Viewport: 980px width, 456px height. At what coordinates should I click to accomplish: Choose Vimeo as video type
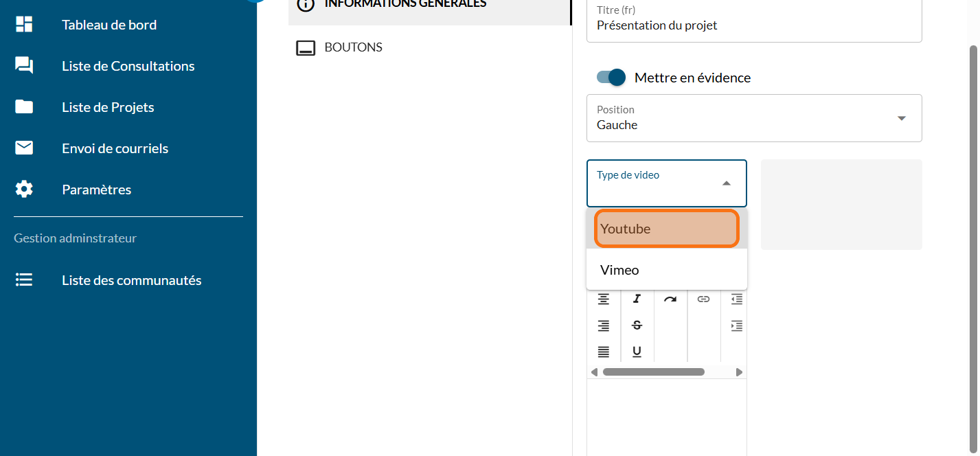point(666,270)
